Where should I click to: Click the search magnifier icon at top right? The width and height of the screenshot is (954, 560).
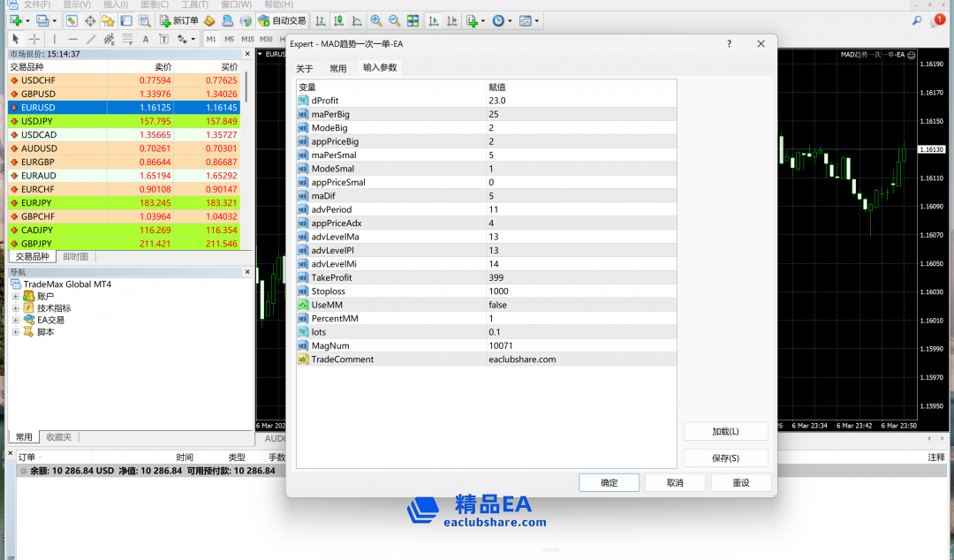pyautogui.click(x=917, y=20)
